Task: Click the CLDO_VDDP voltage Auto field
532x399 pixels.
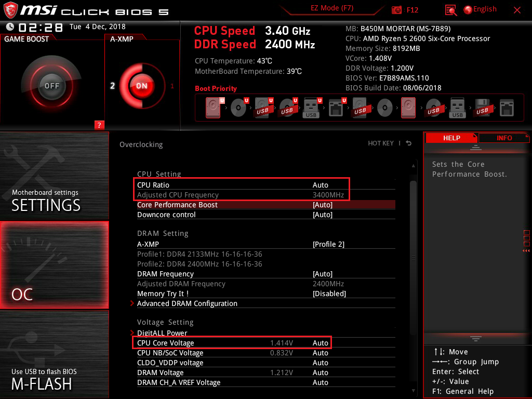Action: click(320, 362)
